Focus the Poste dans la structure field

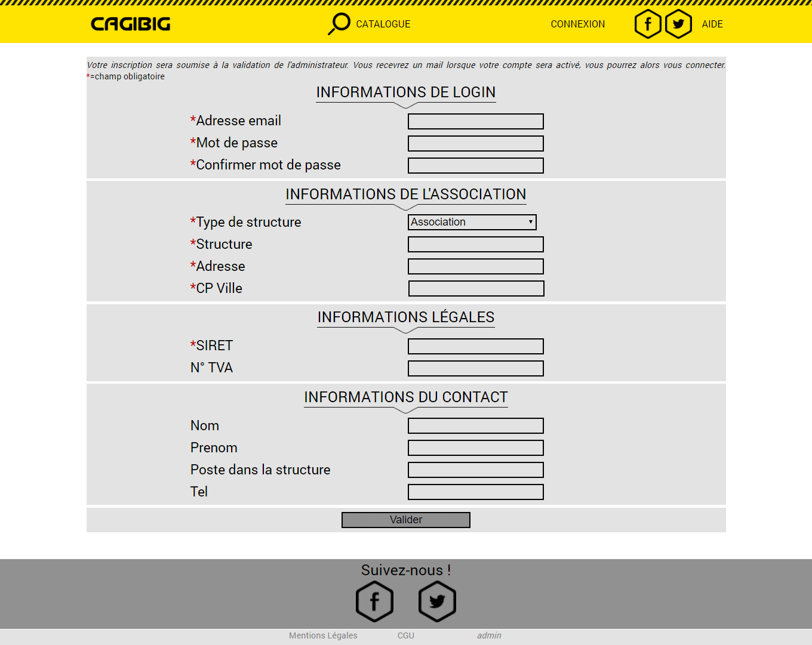(x=476, y=470)
